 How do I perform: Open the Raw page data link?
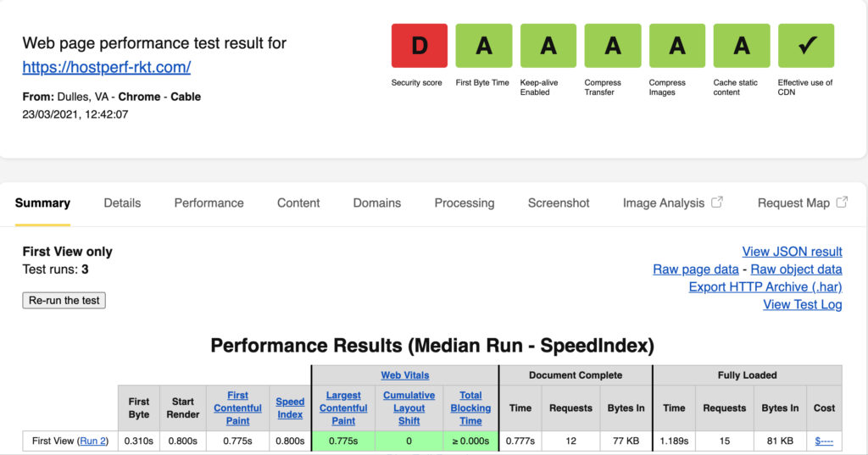[695, 269]
